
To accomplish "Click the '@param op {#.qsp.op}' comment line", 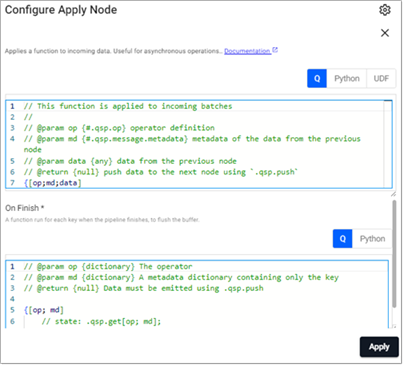I will [119, 128].
